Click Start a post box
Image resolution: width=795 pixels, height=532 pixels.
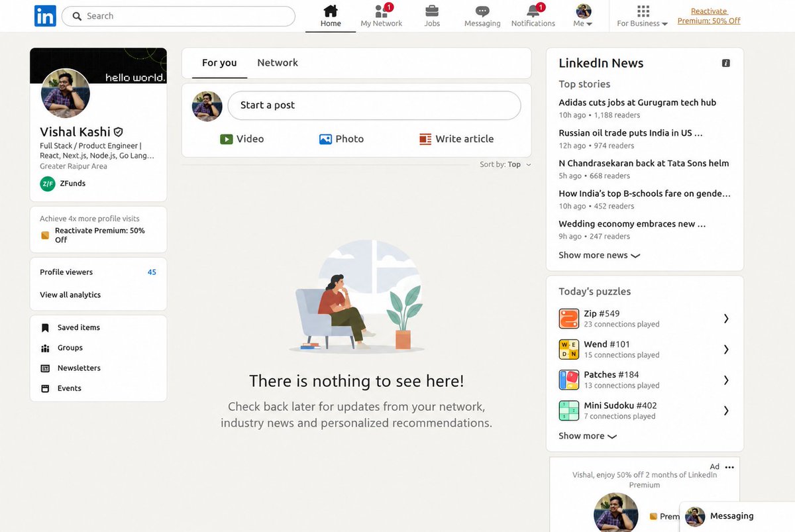374,105
